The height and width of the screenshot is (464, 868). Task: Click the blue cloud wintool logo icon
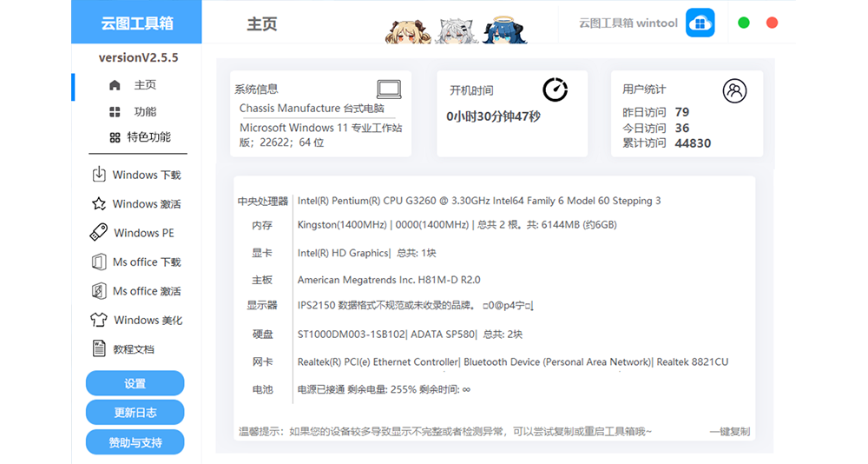(700, 23)
